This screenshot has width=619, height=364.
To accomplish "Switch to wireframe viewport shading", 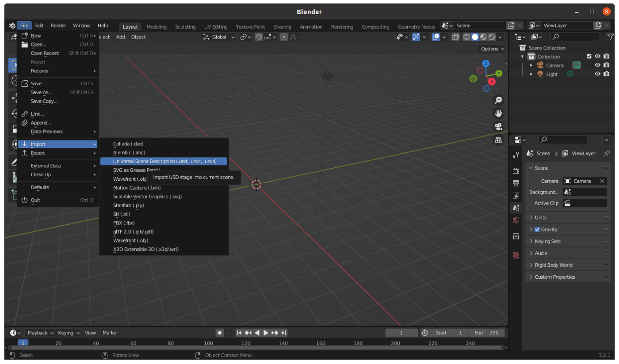I will (x=466, y=37).
